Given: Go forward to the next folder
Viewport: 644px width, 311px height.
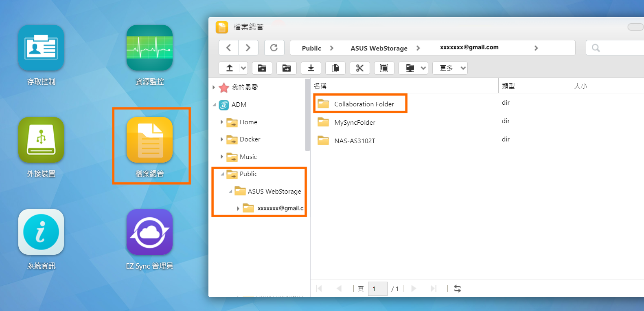Looking at the screenshot, I should [x=248, y=48].
